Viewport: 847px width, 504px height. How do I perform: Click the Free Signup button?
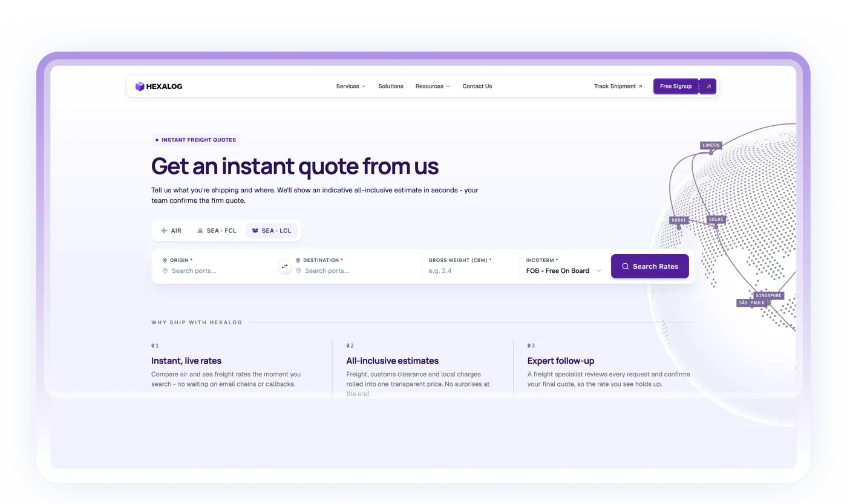pos(684,87)
